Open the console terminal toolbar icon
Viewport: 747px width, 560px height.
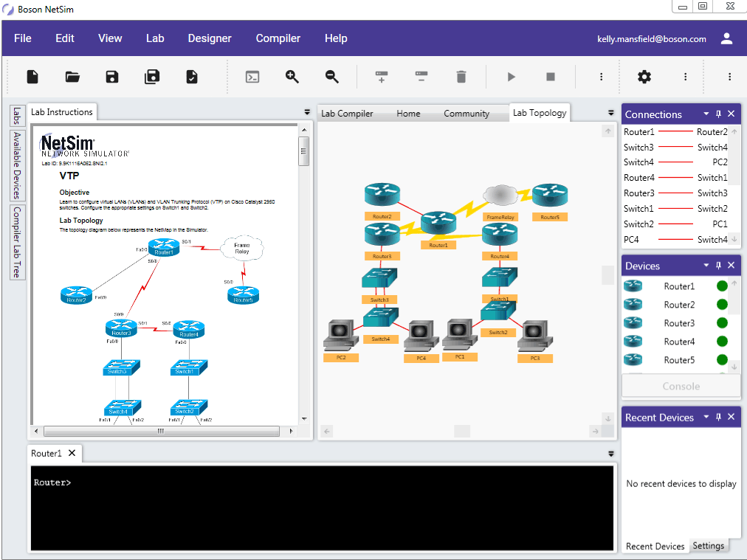252,77
